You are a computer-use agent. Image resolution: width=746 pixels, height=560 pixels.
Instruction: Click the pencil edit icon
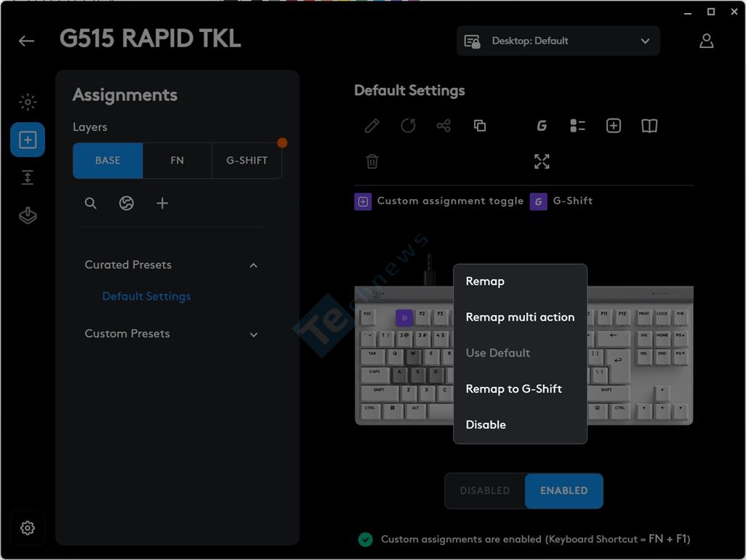point(372,126)
